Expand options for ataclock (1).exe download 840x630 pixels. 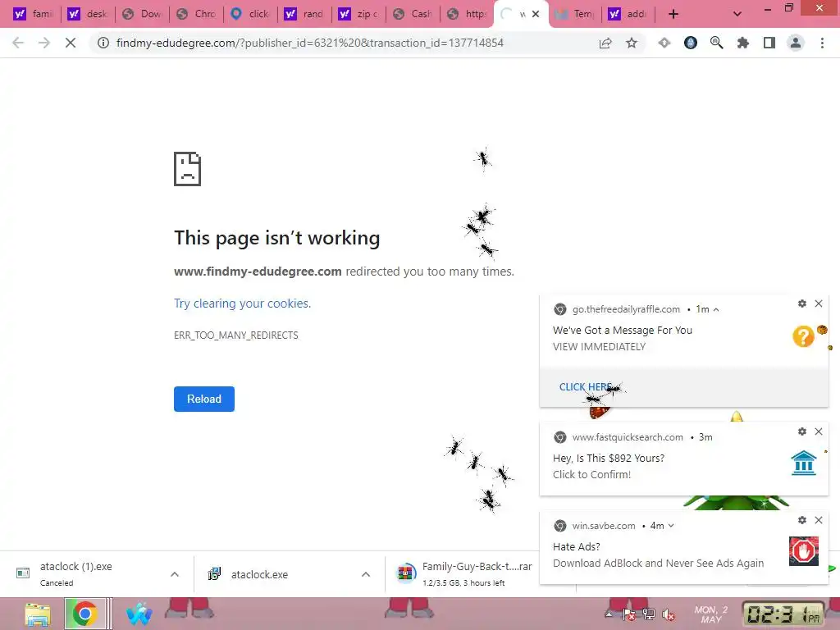tap(175, 574)
